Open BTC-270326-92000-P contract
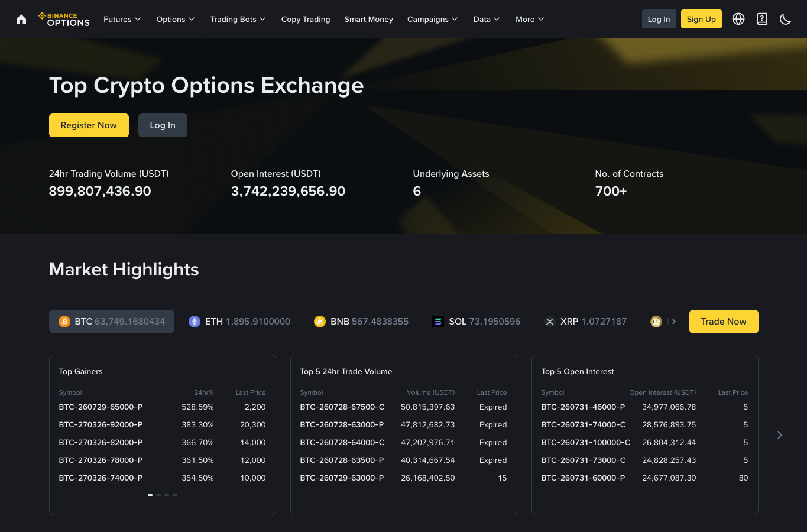 (x=101, y=424)
